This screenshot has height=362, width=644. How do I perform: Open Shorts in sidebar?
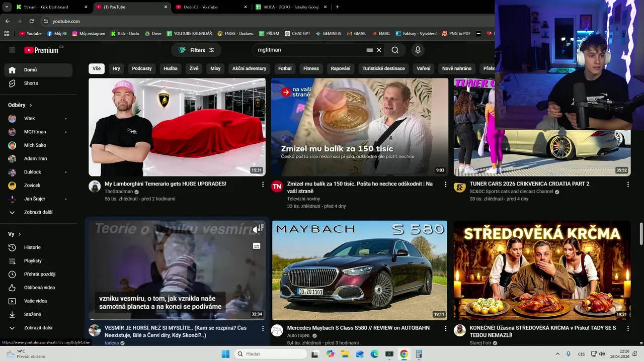coord(38,83)
